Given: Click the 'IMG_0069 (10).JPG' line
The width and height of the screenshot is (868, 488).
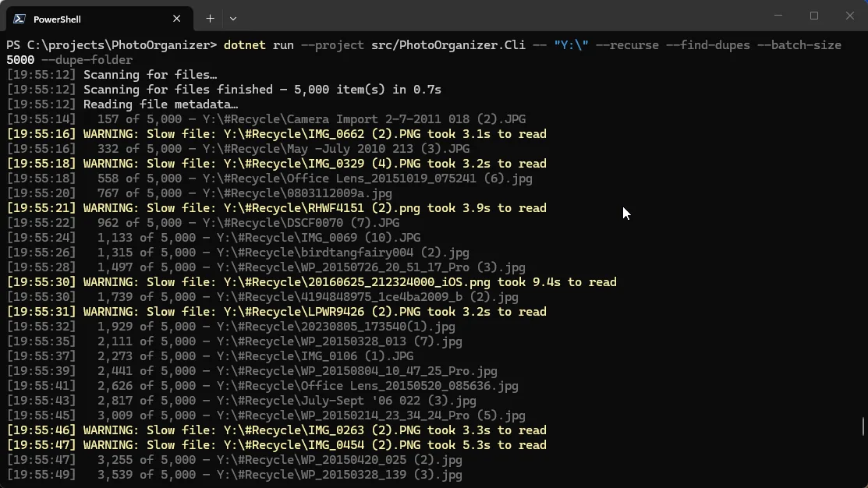Looking at the screenshot, I should [x=214, y=237].
